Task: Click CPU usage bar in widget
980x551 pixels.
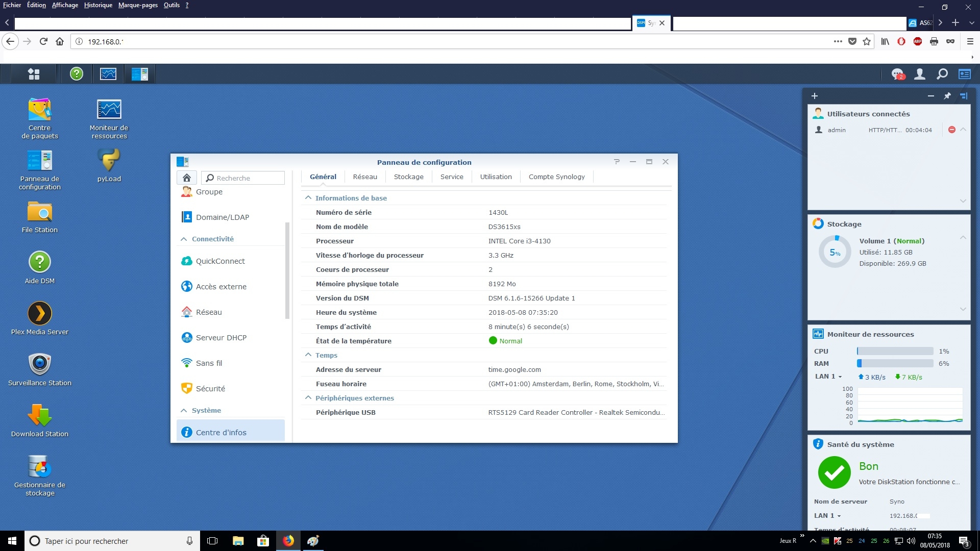Action: click(895, 351)
